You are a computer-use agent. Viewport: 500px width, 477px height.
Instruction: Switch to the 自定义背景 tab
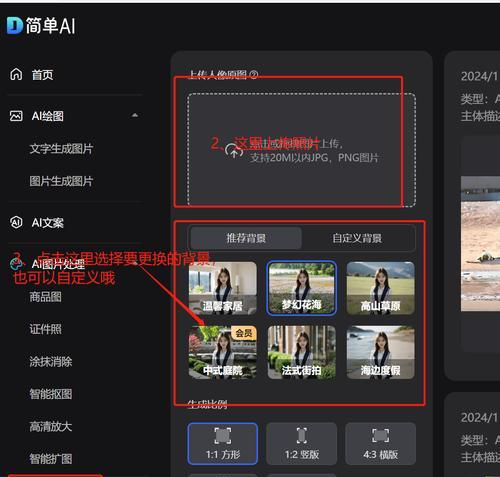pos(357,238)
